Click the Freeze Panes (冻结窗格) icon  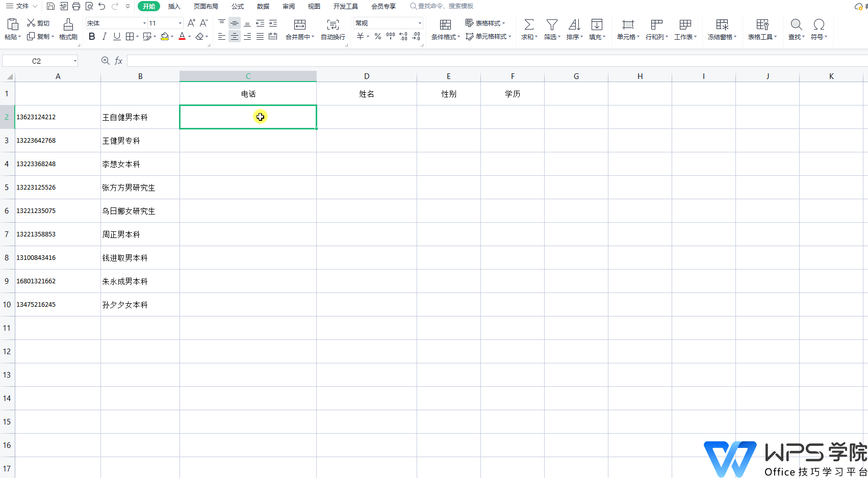click(722, 24)
